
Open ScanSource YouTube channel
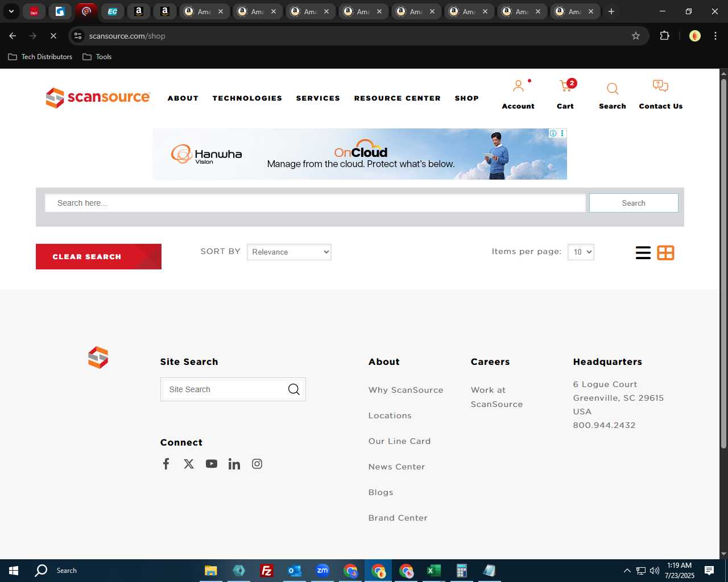[212, 464]
